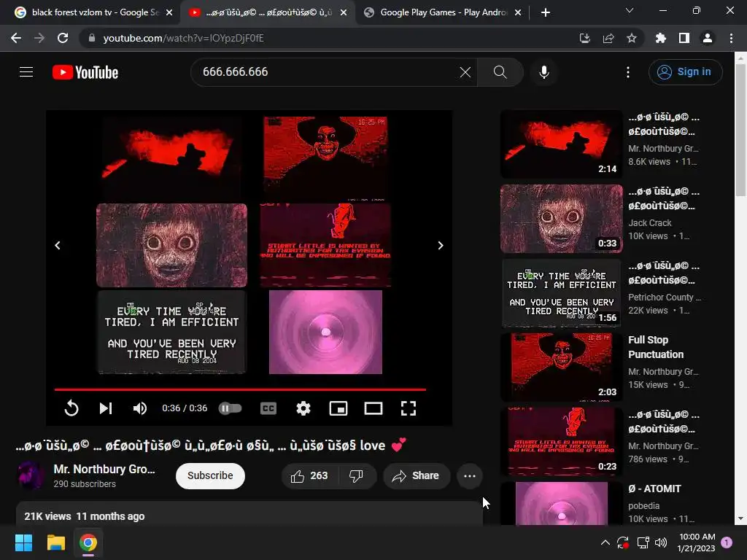Open sidebar video with 0:23 duration
Viewport: 747px width, 560px height.
pyautogui.click(x=561, y=441)
